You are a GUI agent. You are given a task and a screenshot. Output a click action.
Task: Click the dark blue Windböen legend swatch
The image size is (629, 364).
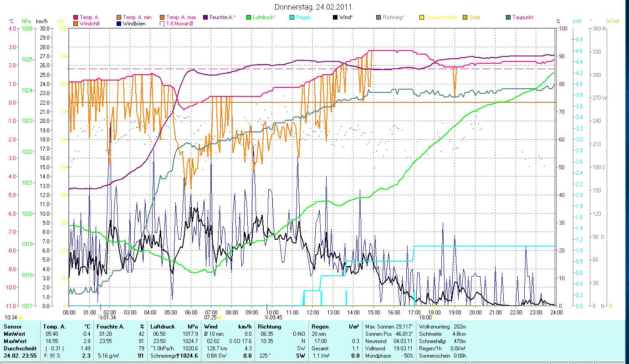point(119,23)
